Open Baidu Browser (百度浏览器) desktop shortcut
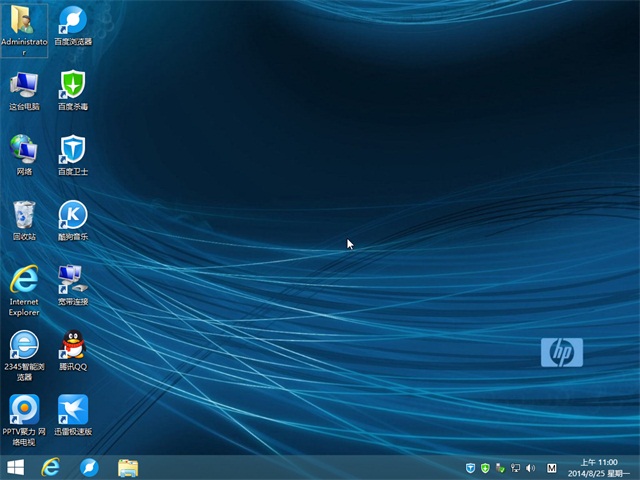The image size is (640, 480). tap(72, 20)
